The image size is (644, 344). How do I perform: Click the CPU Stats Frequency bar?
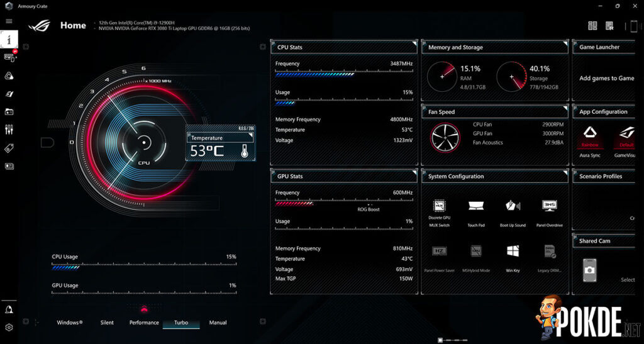(344, 73)
